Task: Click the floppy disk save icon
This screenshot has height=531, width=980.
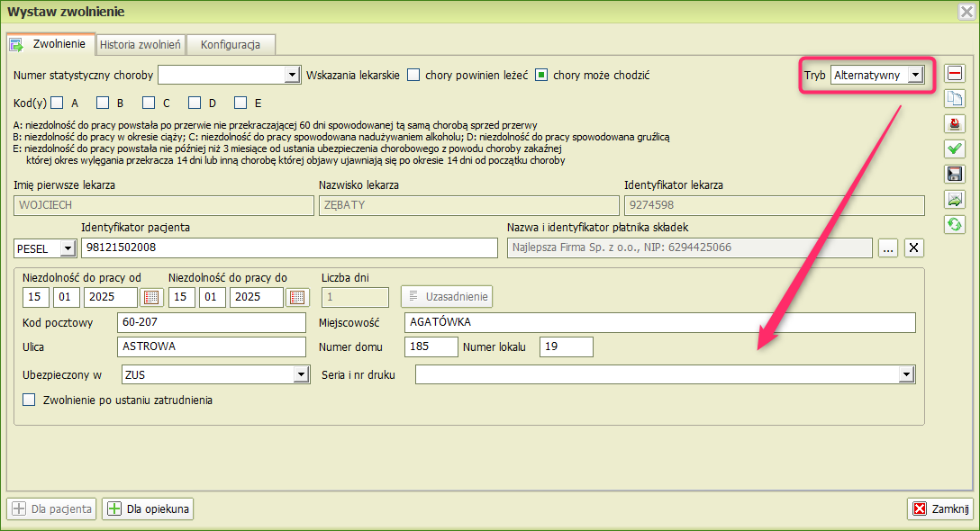Action: 954,174
